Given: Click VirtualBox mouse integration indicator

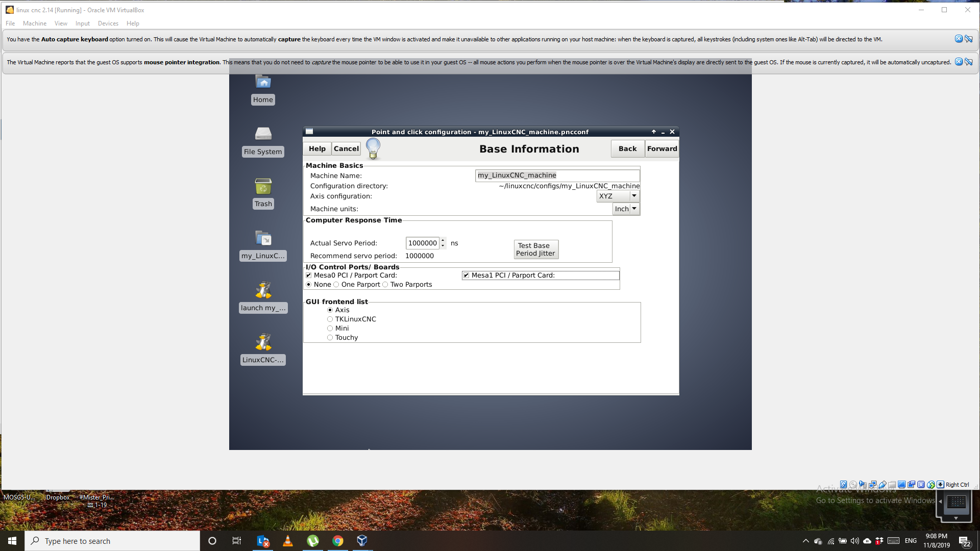Looking at the screenshot, I should (x=931, y=485).
